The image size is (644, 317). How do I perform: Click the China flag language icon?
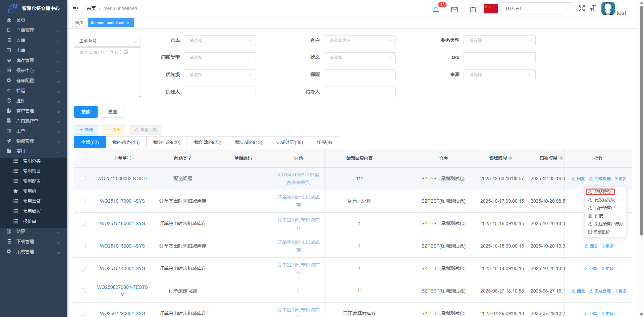pos(490,9)
